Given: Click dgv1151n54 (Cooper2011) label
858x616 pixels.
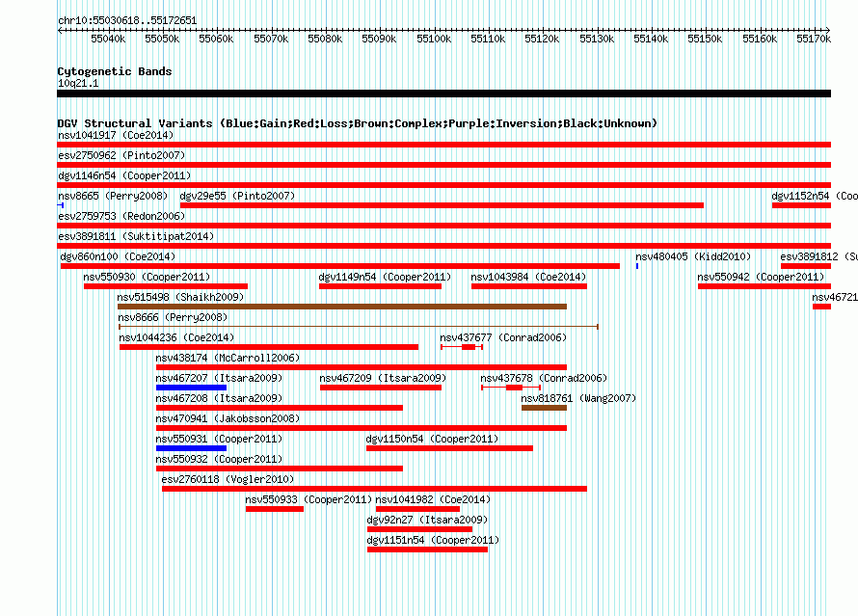Looking at the screenshot, I should tap(433, 540).
